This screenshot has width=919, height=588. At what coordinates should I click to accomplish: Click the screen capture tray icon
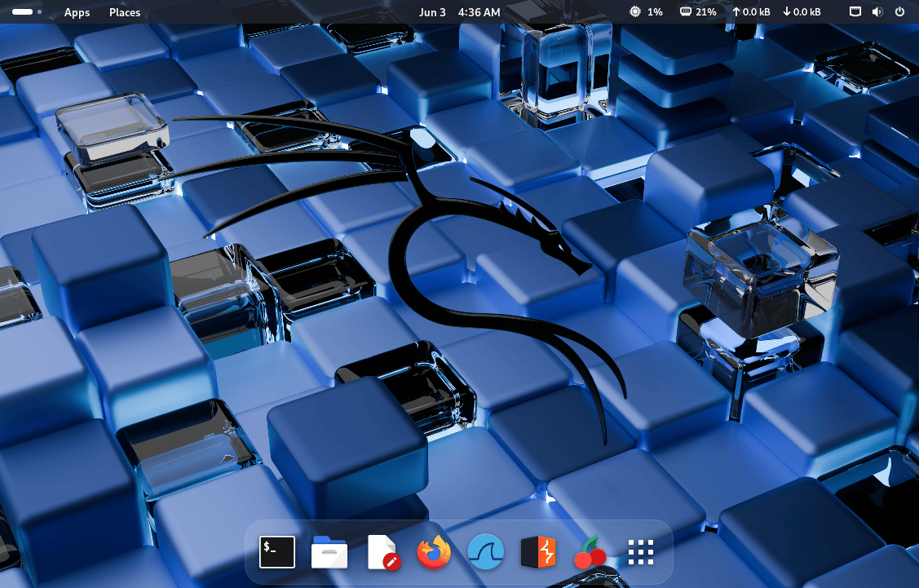[855, 12]
